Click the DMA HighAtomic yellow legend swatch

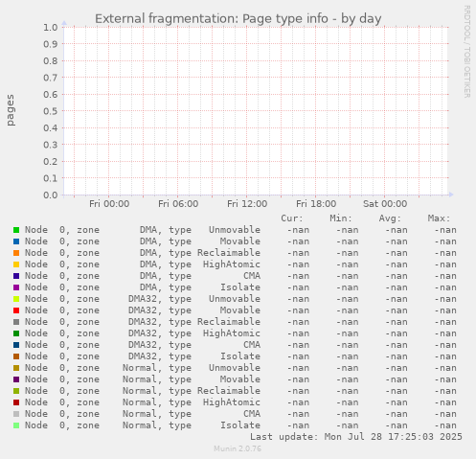tap(16, 264)
